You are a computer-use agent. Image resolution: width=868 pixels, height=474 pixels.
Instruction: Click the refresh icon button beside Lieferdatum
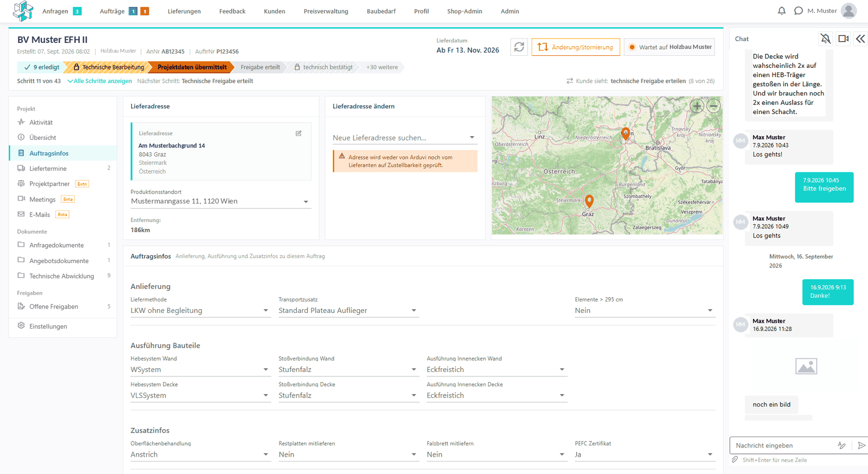[519, 47]
